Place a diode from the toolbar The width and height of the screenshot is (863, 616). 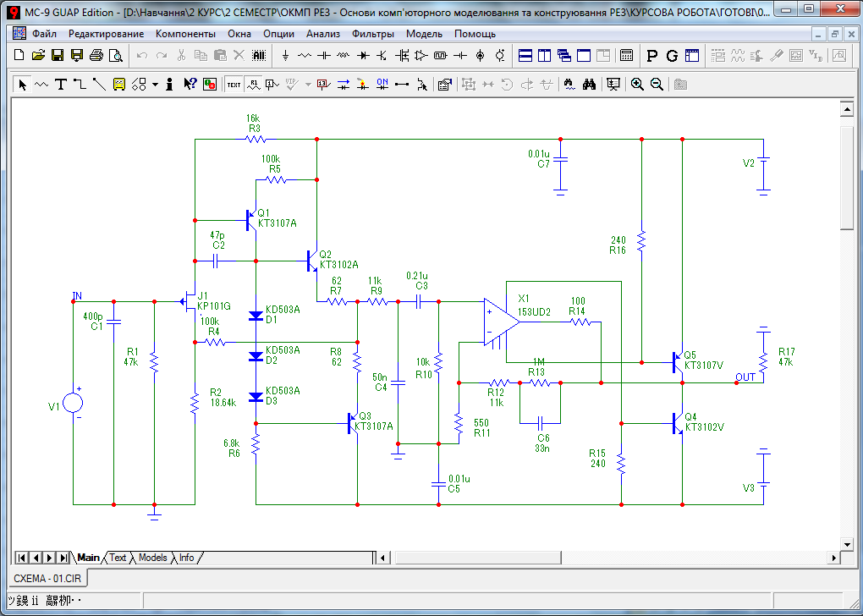363,55
